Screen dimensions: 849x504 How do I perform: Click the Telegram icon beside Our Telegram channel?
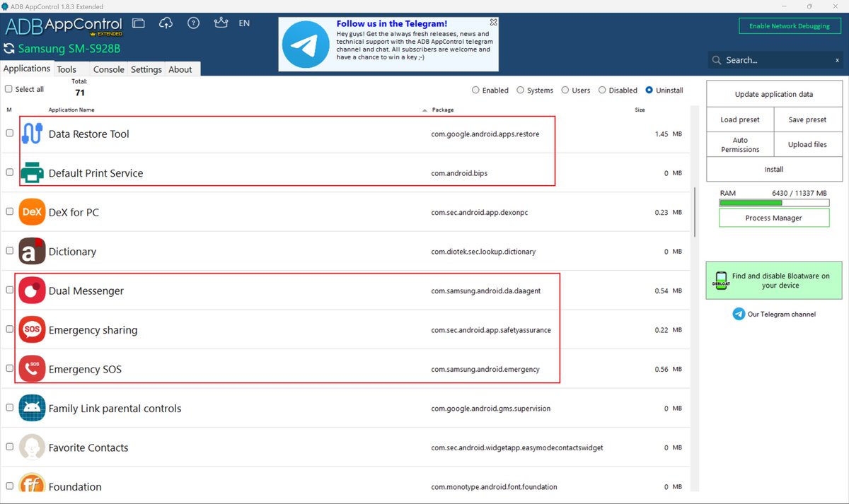(x=739, y=314)
